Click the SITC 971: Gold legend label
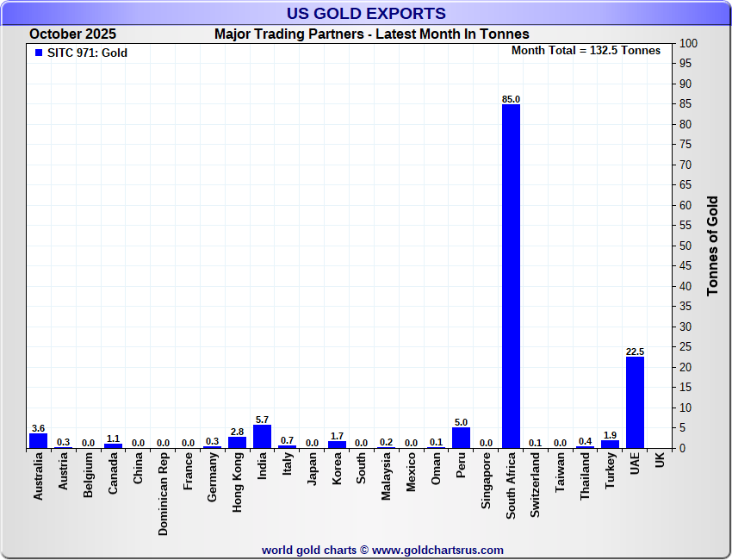The width and height of the screenshot is (732, 560). point(87,53)
